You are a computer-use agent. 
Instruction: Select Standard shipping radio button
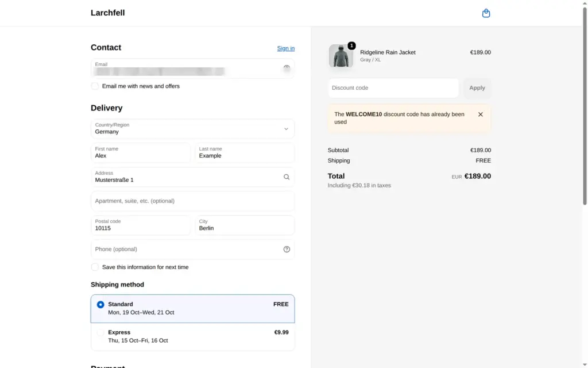tap(100, 305)
